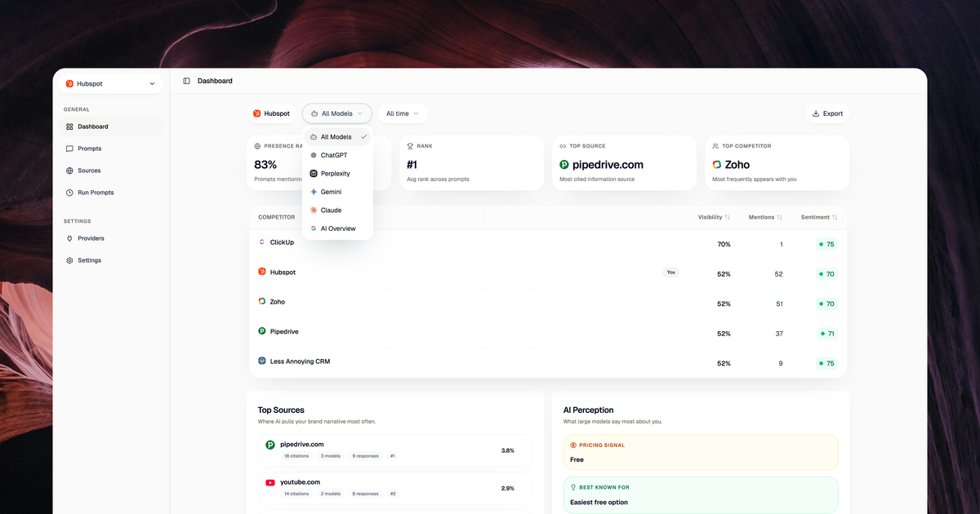This screenshot has height=514, width=980.
Task: Click the Top Source link icon
Action: [563, 146]
